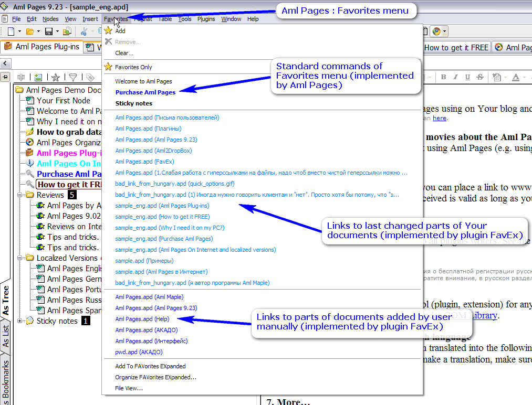The height and width of the screenshot is (405, 532).
Task: Click the tag icon in tree toolbar
Action: [90, 78]
